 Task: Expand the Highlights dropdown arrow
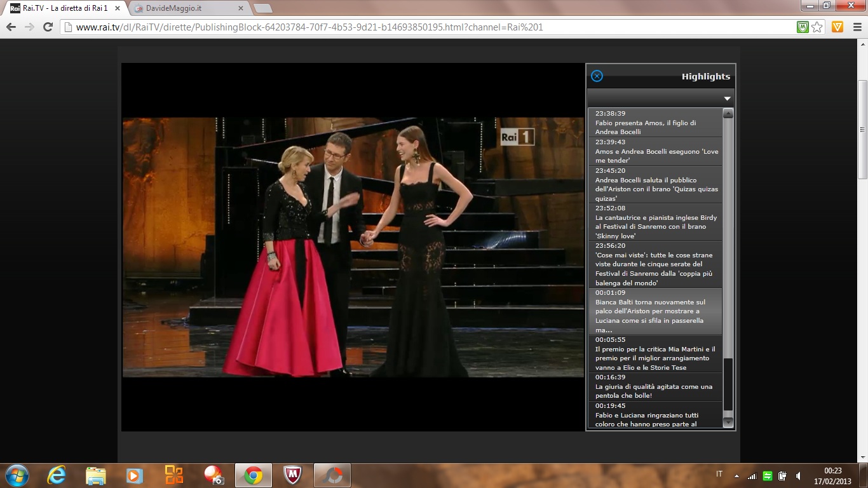coord(727,98)
